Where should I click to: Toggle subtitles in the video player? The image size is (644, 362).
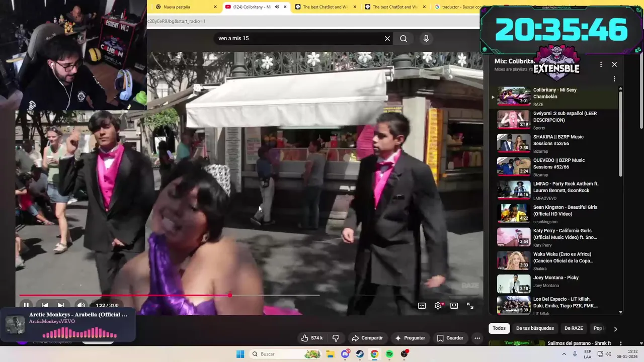422,306
